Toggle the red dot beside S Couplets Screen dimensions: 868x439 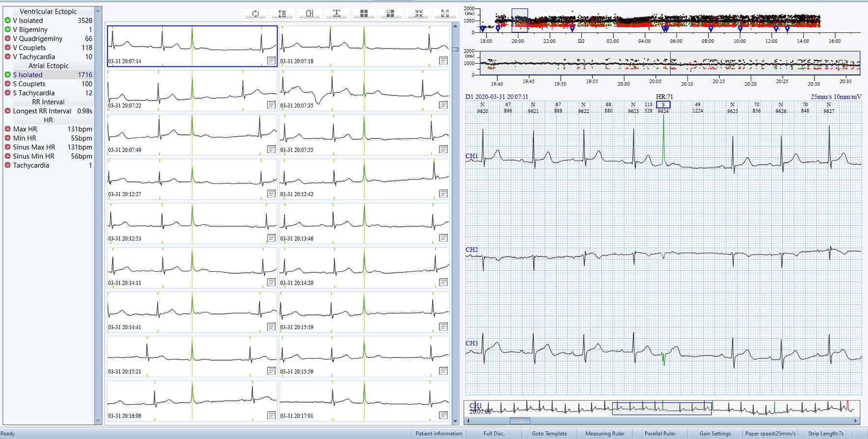7,84
